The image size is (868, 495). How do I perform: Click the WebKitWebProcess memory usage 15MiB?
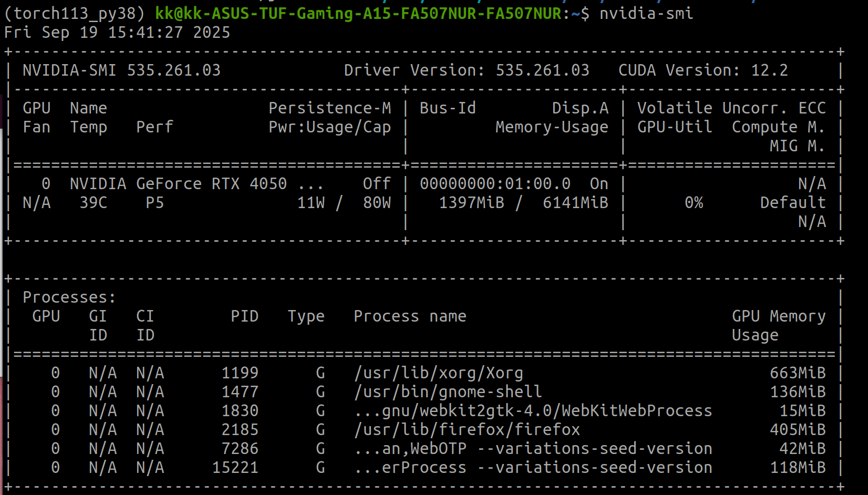tap(802, 411)
